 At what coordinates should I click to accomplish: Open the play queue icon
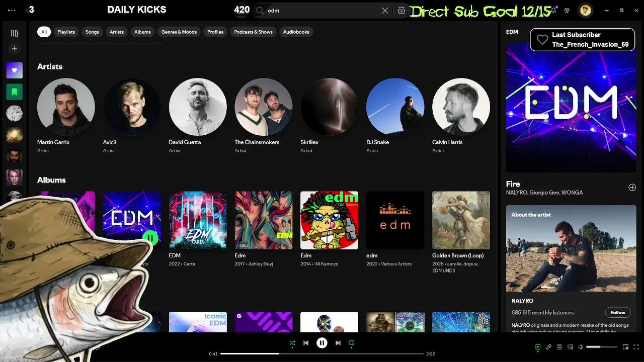tap(559, 347)
